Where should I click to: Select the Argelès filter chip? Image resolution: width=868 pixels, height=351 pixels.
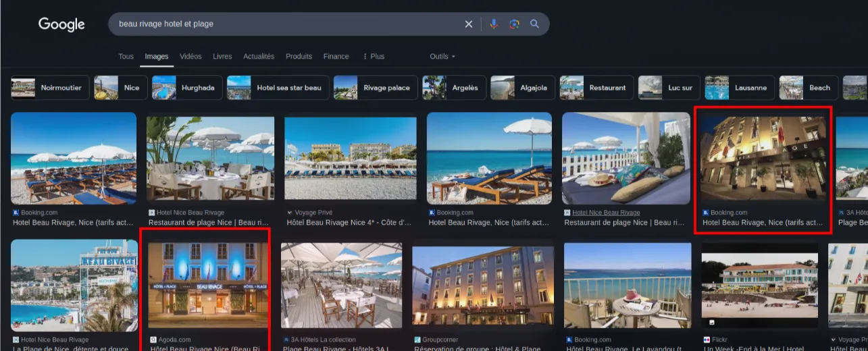[454, 88]
